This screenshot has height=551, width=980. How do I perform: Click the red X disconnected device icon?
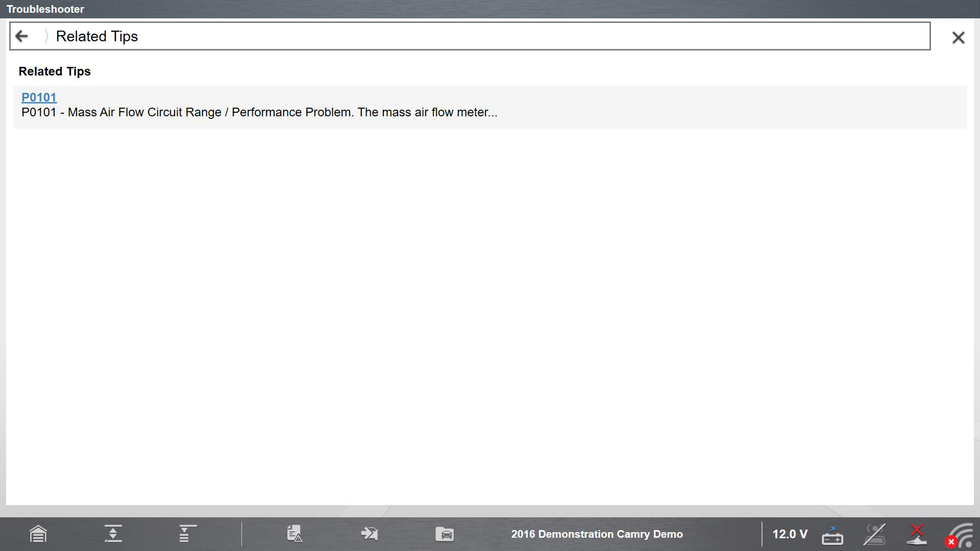pyautogui.click(x=917, y=534)
